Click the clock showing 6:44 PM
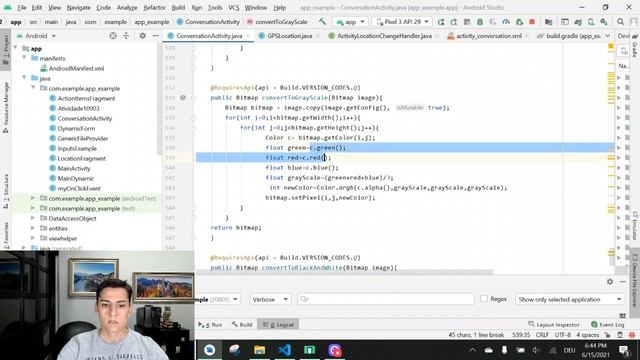This screenshot has width=640, height=360. [x=596, y=346]
